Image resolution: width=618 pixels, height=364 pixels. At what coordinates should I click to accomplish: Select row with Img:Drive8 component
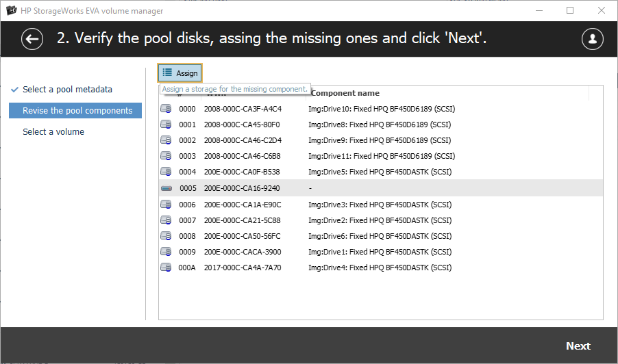[x=379, y=125]
